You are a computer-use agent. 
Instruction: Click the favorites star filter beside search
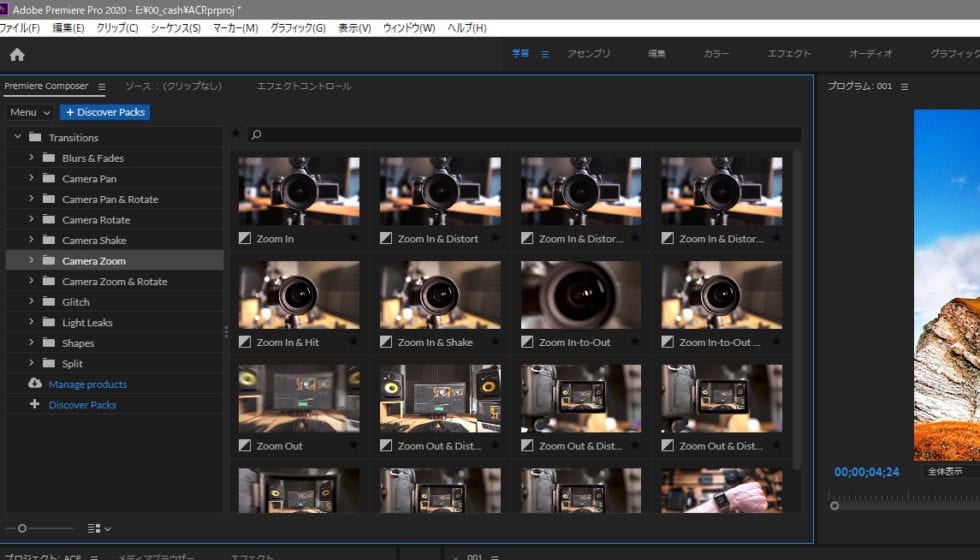(x=235, y=134)
